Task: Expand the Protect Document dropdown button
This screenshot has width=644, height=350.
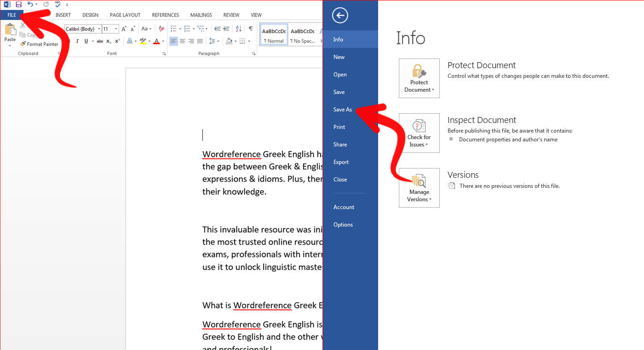Action: (x=419, y=78)
